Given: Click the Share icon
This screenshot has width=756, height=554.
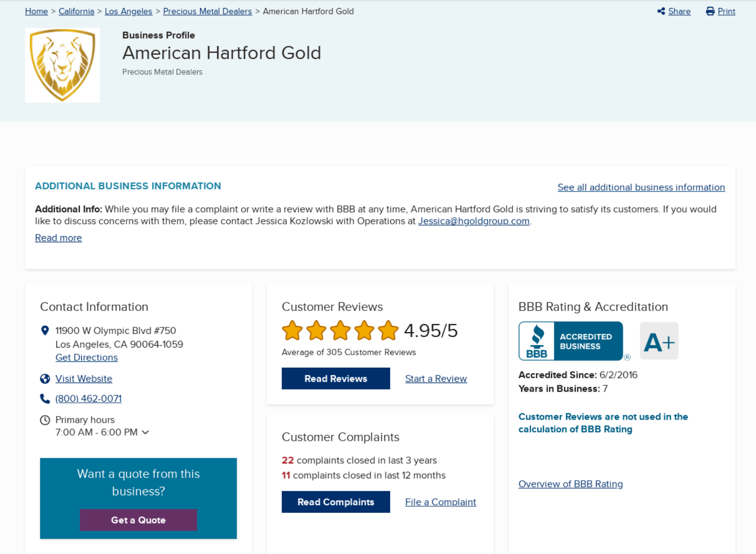Looking at the screenshot, I should coord(661,11).
